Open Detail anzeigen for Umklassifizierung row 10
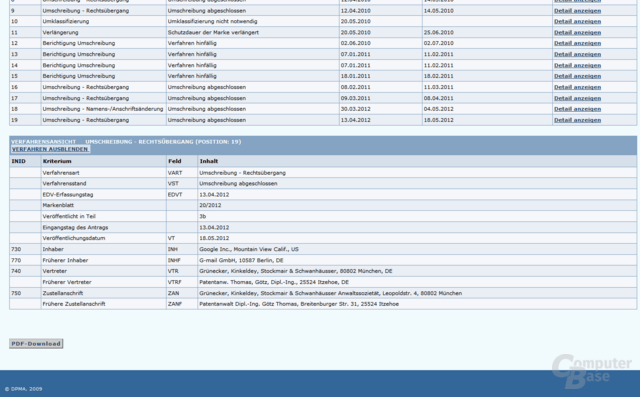This screenshot has width=640, height=397. pos(577,21)
